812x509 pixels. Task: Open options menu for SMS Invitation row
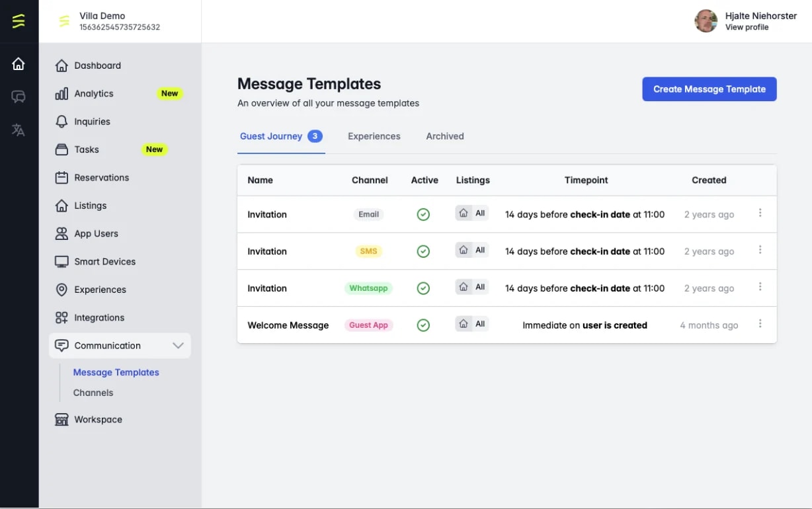point(760,250)
